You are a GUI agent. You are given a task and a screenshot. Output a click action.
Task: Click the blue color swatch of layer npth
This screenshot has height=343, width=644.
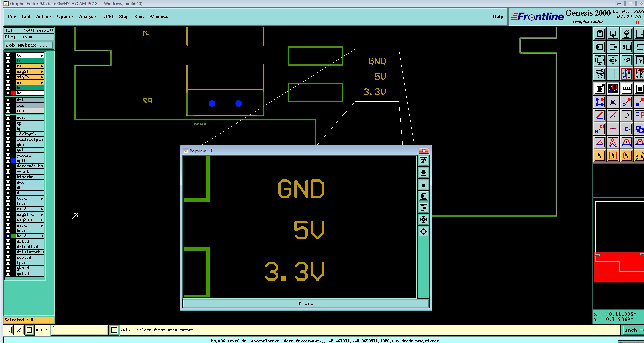pos(13,161)
